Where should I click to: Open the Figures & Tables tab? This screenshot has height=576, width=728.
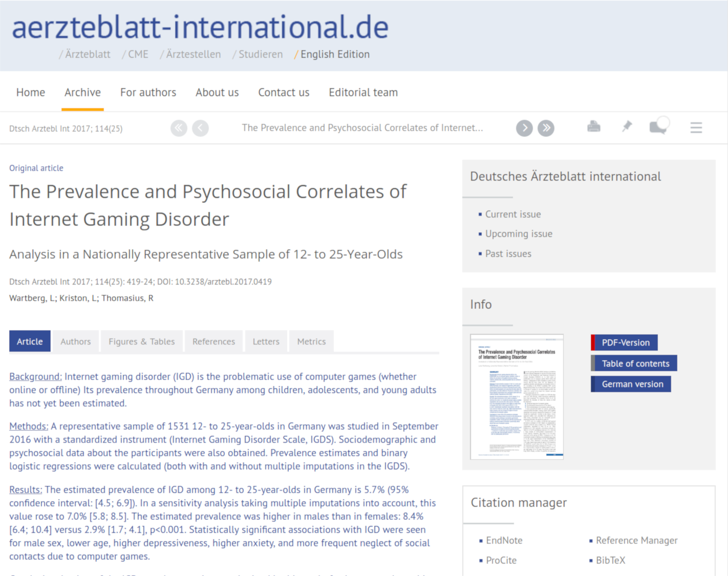pos(142,341)
